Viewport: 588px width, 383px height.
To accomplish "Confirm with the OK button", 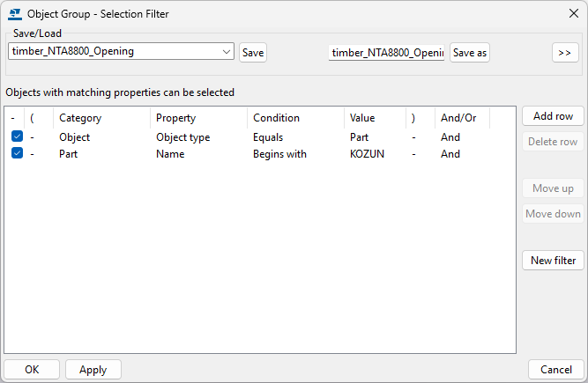I will point(32,370).
